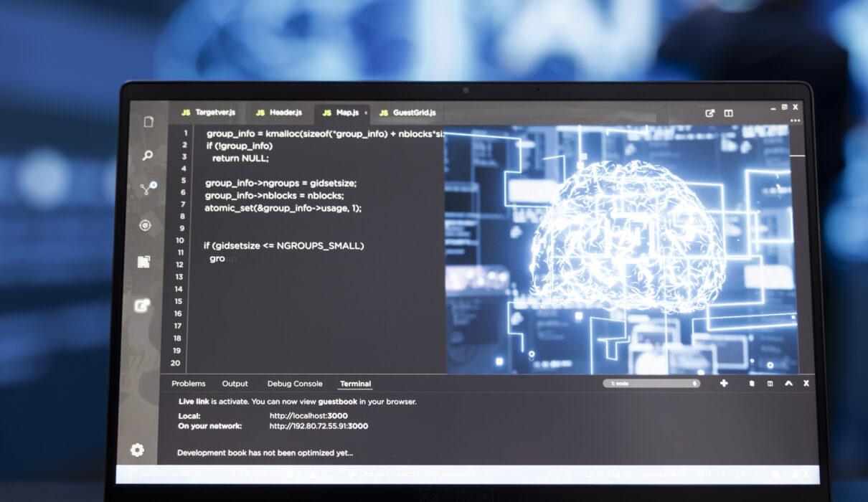The width and height of the screenshot is (868, 502).
Task: Change indentation via Spaces: 4 status item
Action: point(657,473)
